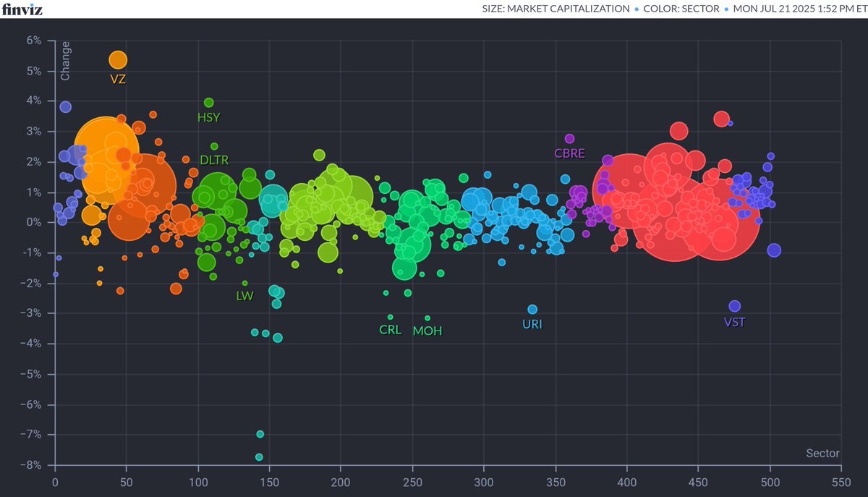Select the tiny LW bubble
868x497 pixels.
(x=245, y=283)
